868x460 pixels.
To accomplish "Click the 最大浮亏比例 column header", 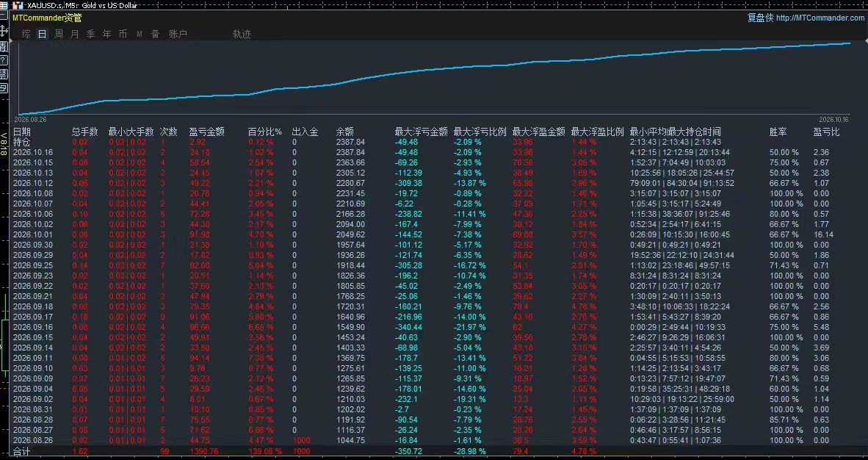I will click(480, 132).
